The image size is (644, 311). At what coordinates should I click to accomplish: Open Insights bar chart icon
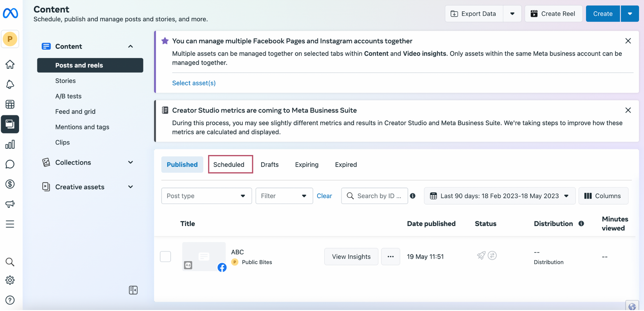pyautogui.click(x=10, y=145)
